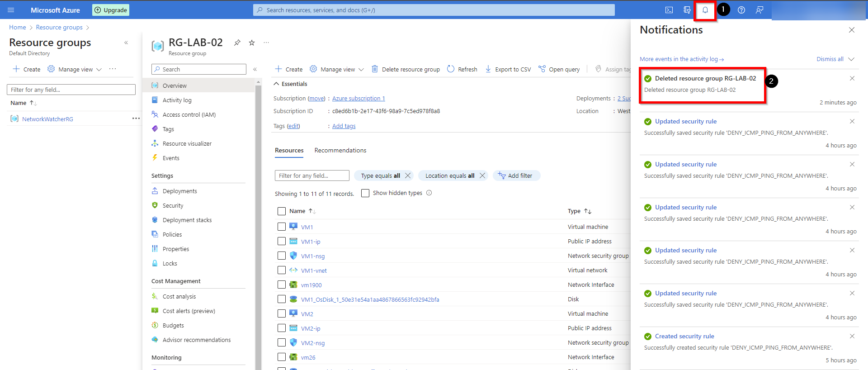Focus the resource menu Search box
The image size is (868, 370).
click(x=199, y=69)
